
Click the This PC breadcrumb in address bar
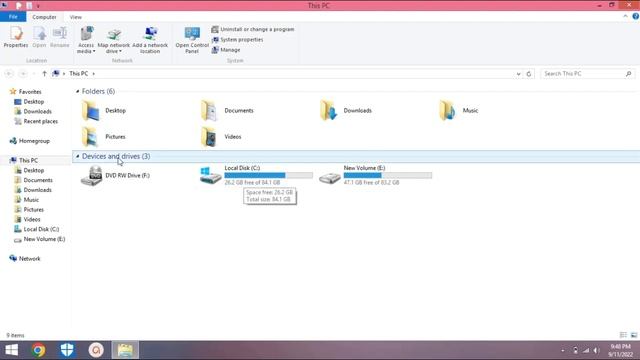78,73
